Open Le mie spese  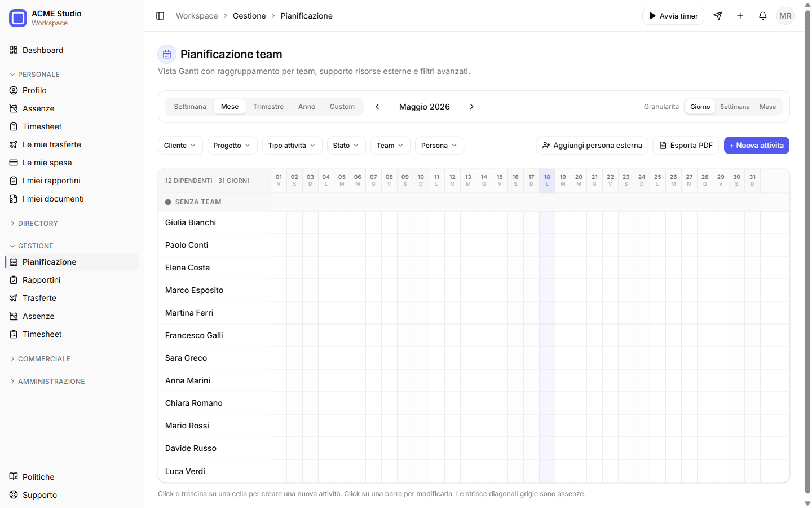point(72,163)
